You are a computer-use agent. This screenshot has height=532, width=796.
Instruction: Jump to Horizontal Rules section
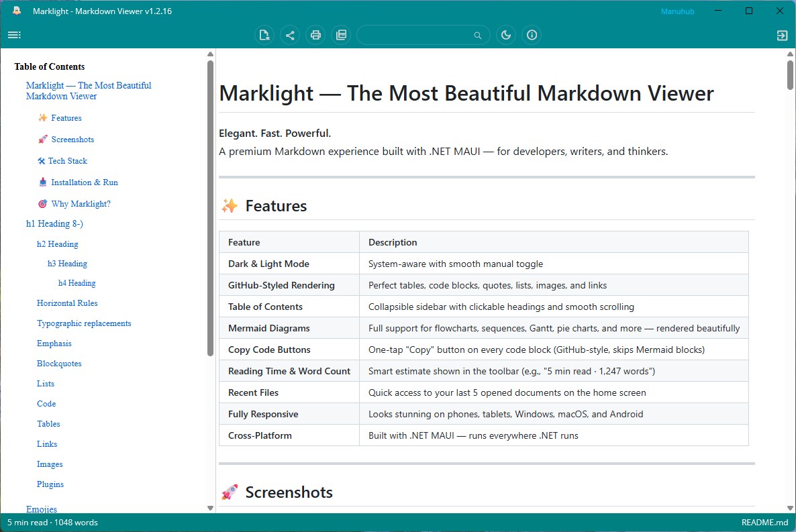pos(67,303)
